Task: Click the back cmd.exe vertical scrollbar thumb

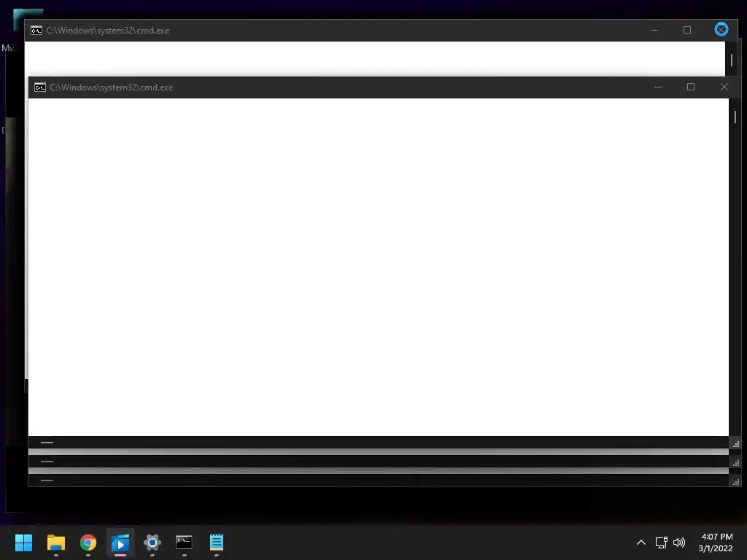Action: (732, 60)
